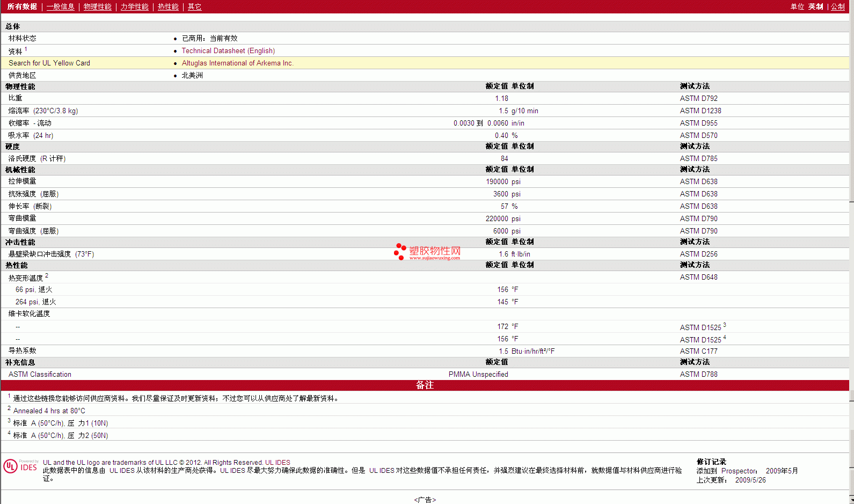Click the 北美洲 supply region value
Image resolution: width=854 pixels, height=504 pixels.
[x=192, y=75]
